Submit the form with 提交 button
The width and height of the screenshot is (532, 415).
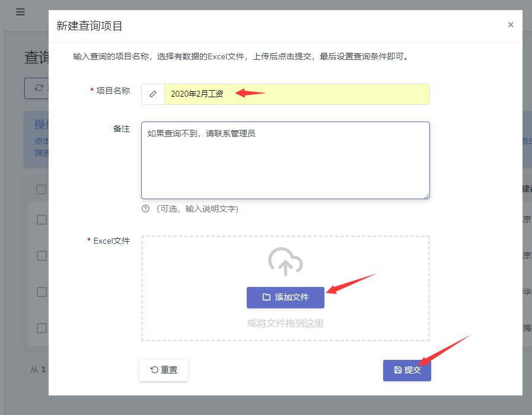point(407,370)
